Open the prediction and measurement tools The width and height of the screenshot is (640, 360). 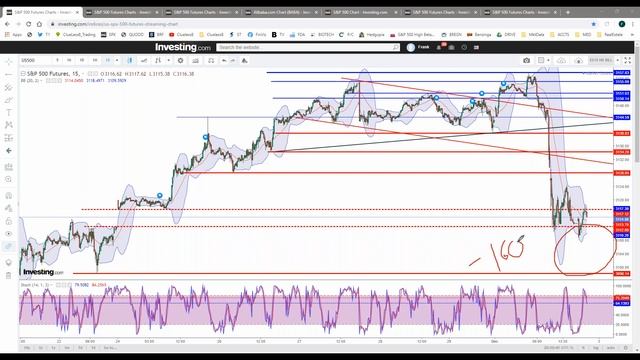click(x=9, y=138)
